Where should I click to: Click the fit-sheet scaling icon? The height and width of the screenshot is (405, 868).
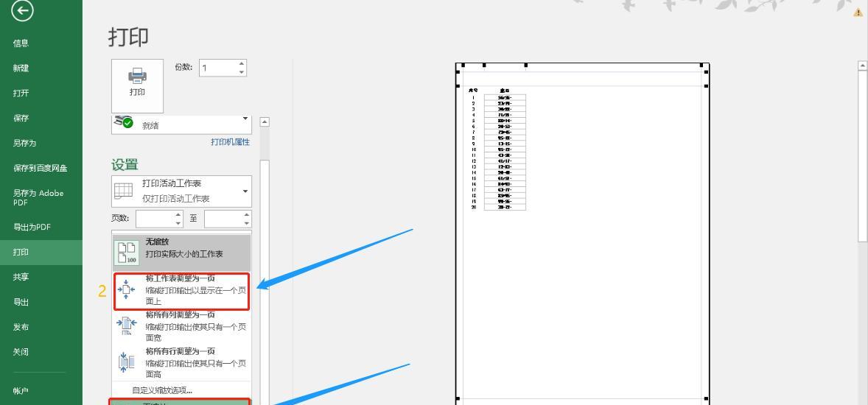tap(126, 289)
